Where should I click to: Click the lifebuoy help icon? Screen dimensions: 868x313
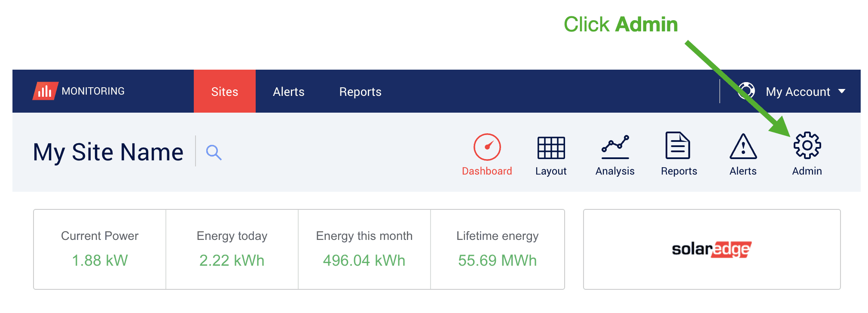pos(746,91)
